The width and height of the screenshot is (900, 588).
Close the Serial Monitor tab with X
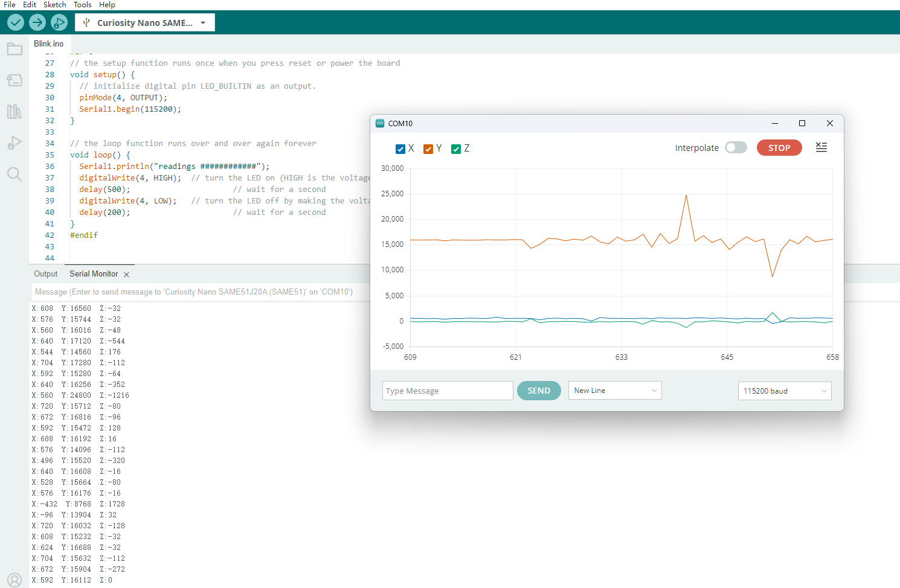point(126,275)
